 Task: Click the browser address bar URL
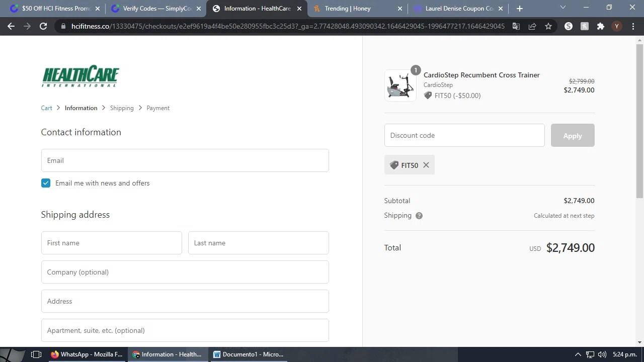[288, 26]
